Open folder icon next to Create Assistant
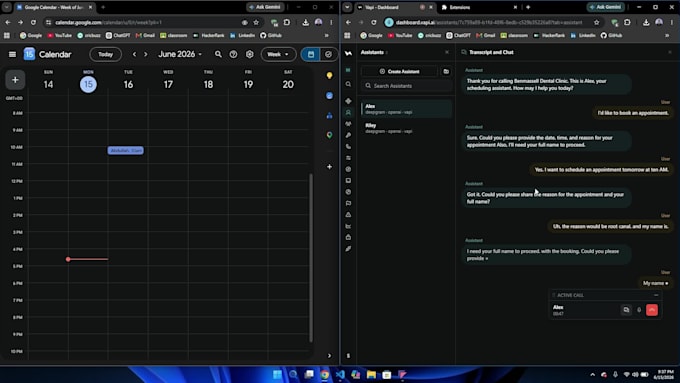This screenshot has height=383, width=680. click(x=446, y=71)
